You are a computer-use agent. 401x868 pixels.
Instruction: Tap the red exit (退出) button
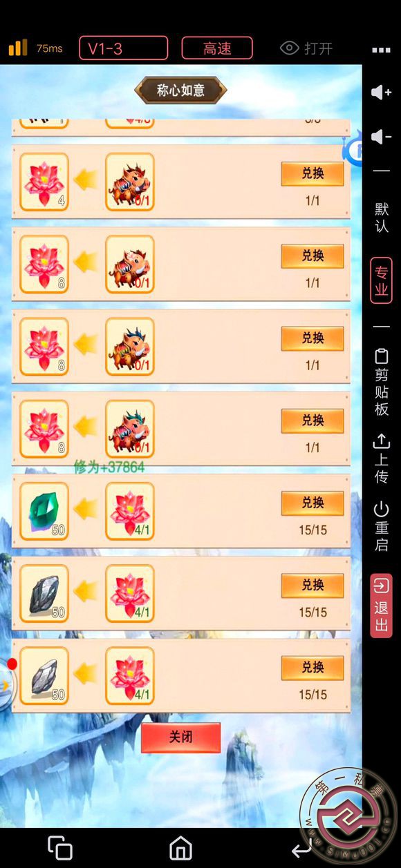coord(382,606)
